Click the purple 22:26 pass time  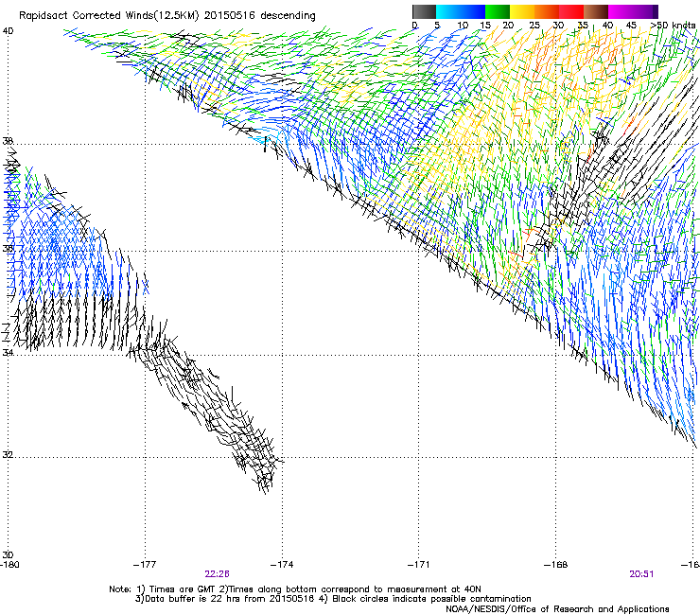point(217,574)
